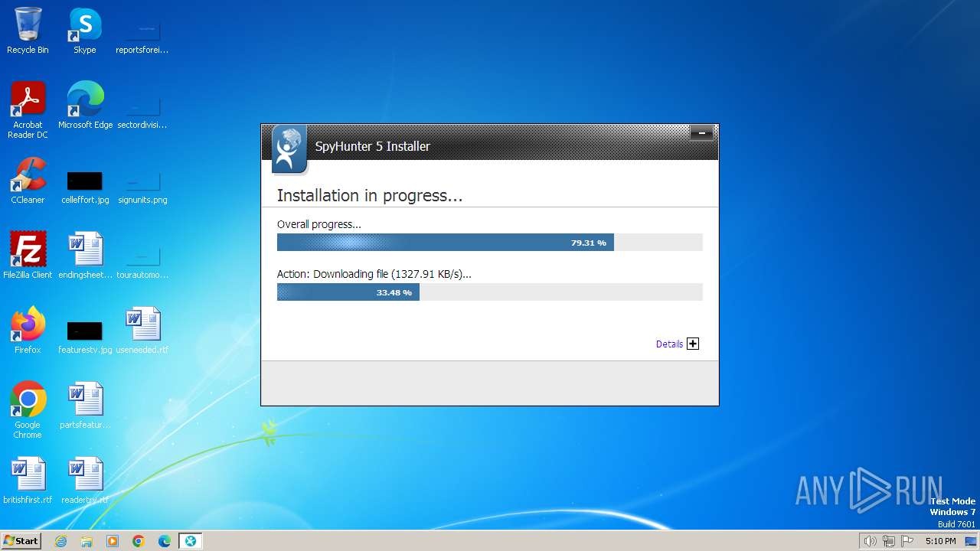
Task: Open File Explorer from the taskbar
Action: click(87, 541)
